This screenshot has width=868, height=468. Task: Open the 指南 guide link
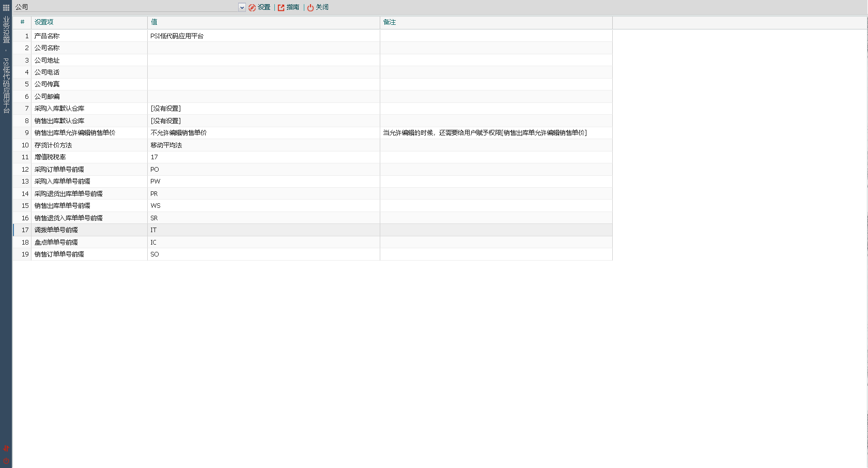click(288, 7)
